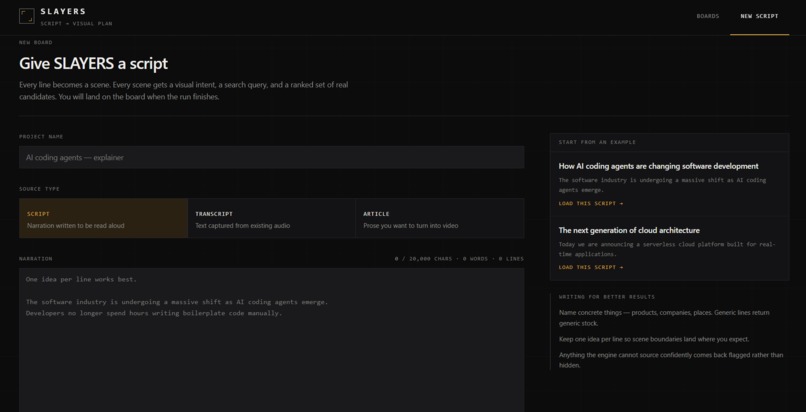Click the character and word counter text
Image resolution: width=806 pixels, height=412 pixels.
pyautogui.click(x=459, y=258)
